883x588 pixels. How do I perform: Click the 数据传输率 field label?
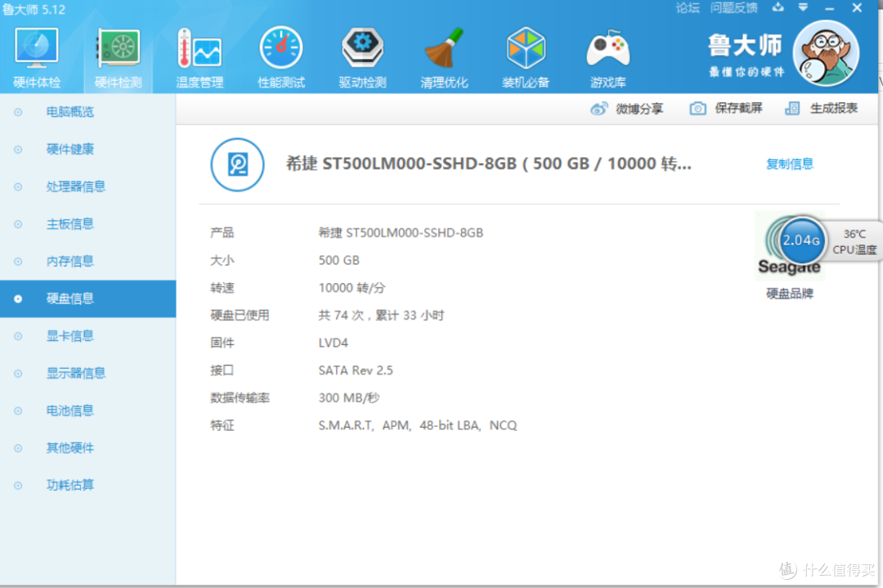(x=240, y=398)
